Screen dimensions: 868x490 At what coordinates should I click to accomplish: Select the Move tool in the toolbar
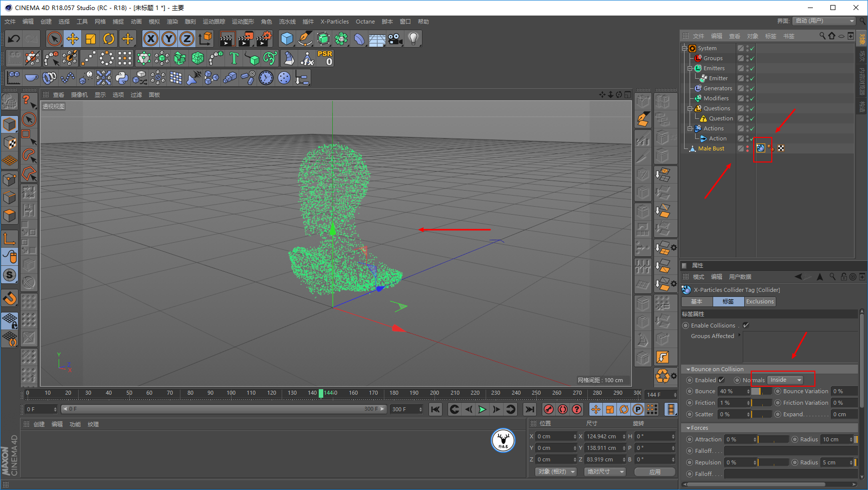click(x=72, y=38)
